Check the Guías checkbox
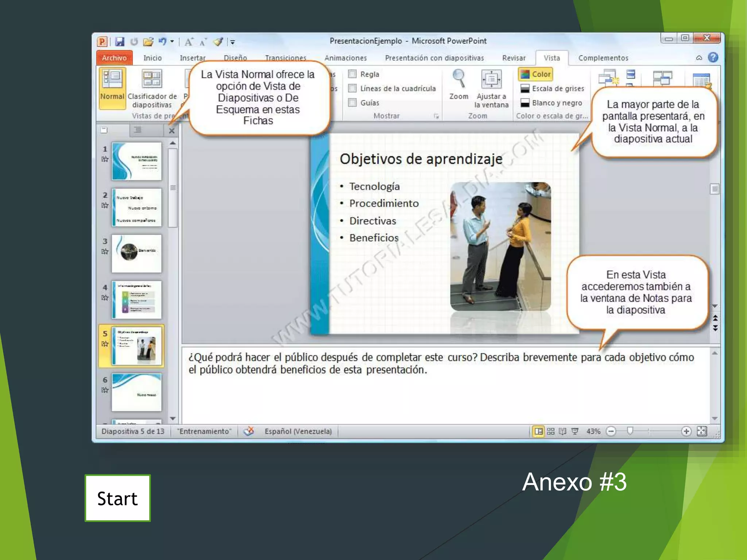747x560 pixels. 352,103
